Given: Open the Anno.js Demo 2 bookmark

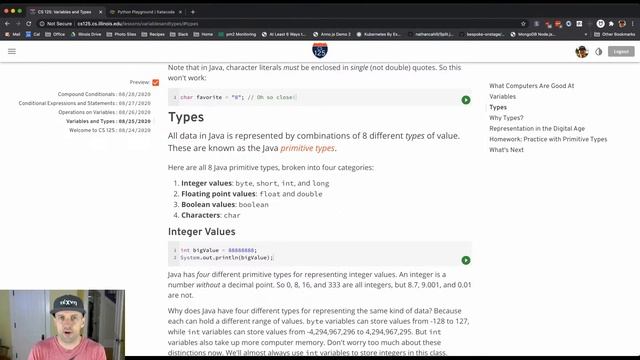Looking at the screenshot, I should coord(332,34).
